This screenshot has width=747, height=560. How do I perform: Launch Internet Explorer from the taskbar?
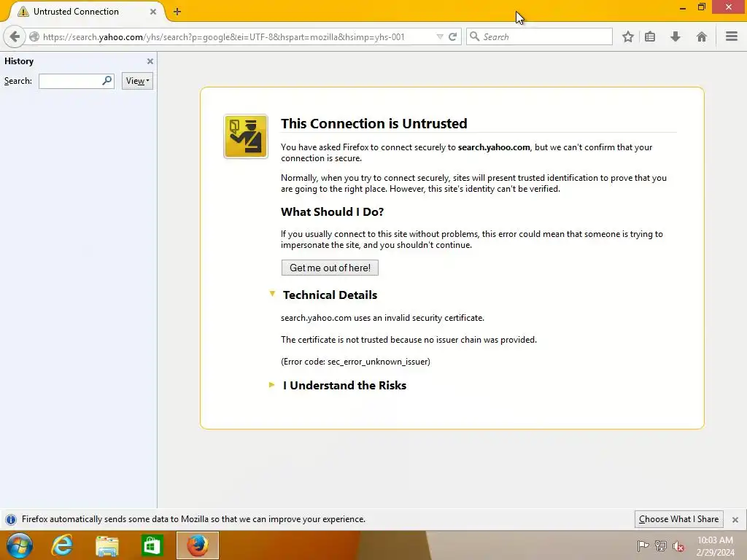pos(63,545)
